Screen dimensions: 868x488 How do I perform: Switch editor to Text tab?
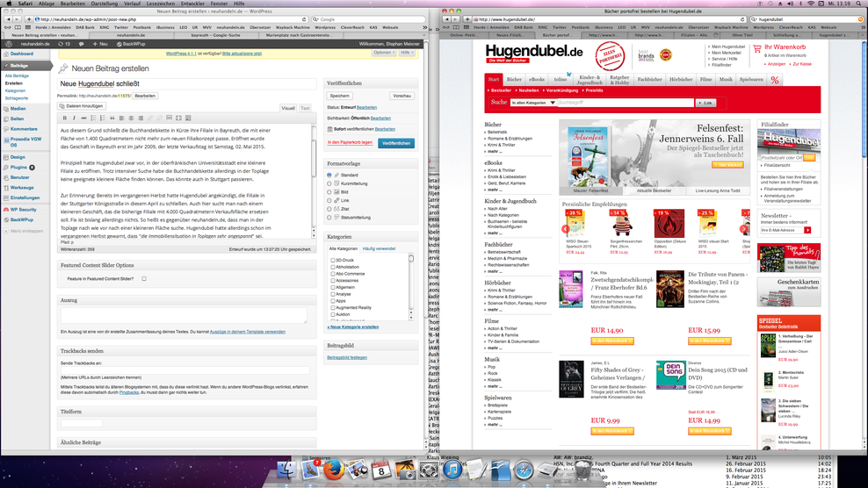coord(305,108)
